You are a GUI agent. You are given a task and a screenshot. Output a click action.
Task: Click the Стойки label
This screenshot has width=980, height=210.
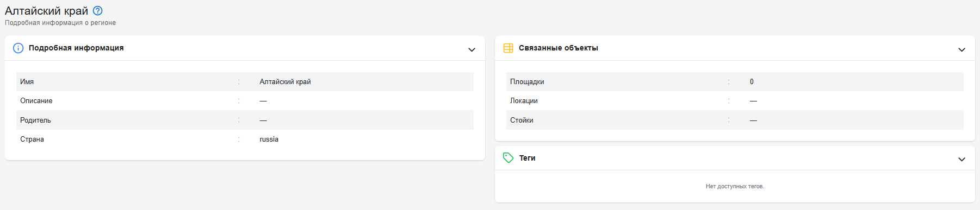click(x=522, y=120)
